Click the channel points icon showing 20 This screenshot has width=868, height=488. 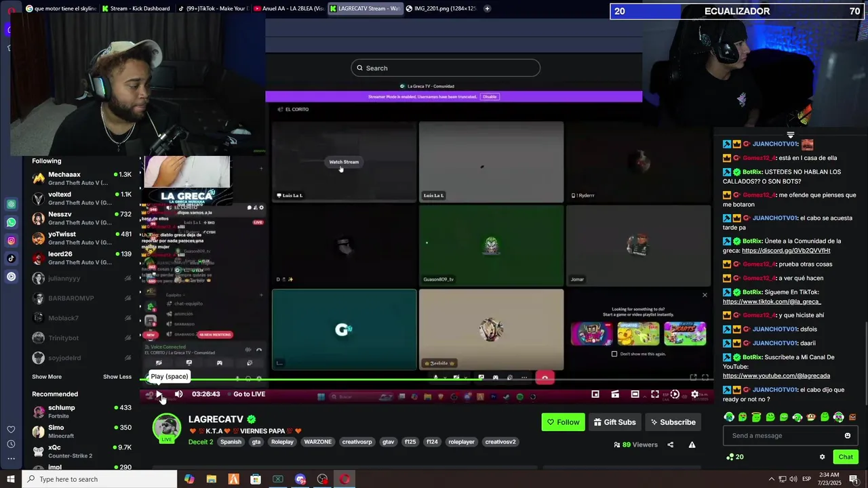pos(734,457)
